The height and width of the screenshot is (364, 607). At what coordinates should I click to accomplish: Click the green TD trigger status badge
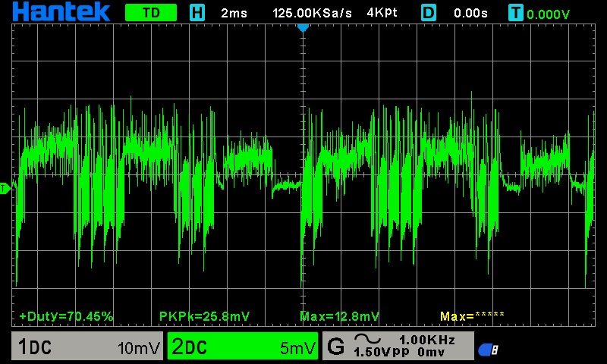(151, 13)
